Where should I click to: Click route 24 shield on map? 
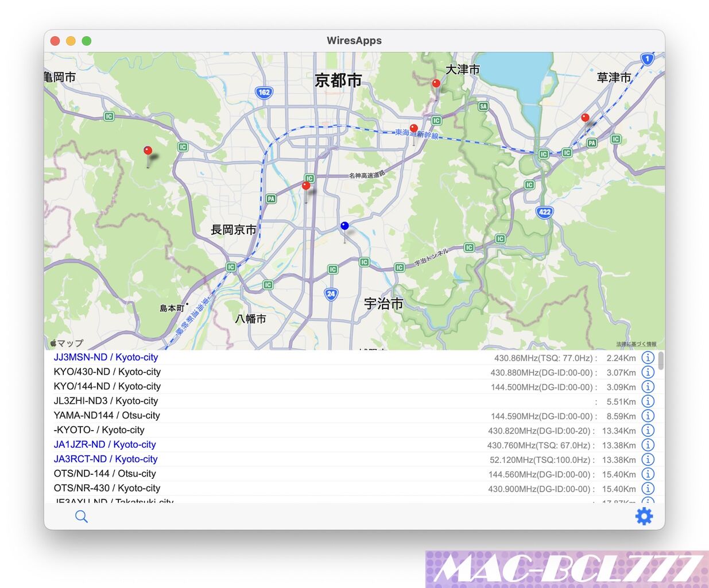(x=331, y=294)
